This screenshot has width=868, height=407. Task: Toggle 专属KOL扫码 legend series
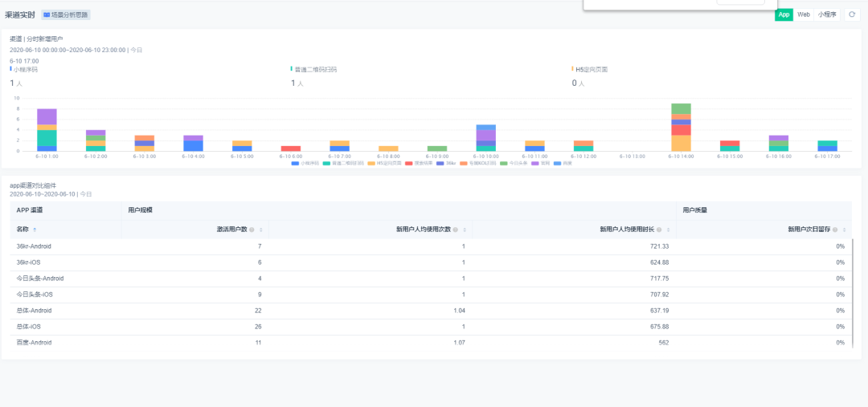tap(477, 163)
